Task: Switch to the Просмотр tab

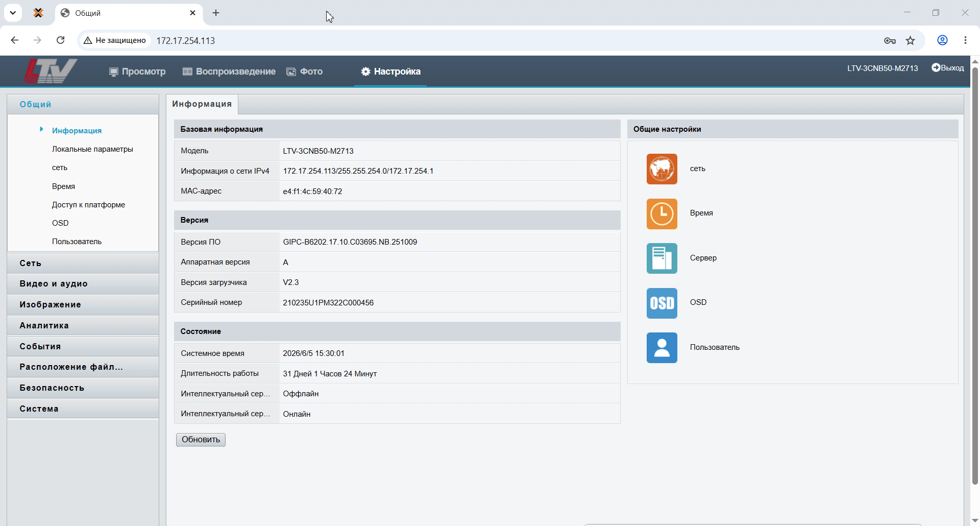Action: (137, 71)
